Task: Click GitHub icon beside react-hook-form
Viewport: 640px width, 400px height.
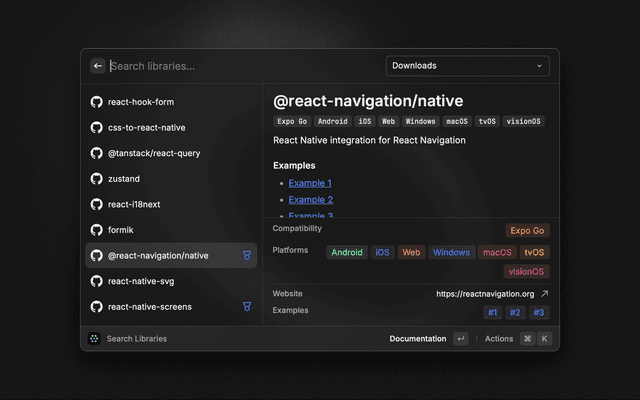Action: click(x=97, y=102)
